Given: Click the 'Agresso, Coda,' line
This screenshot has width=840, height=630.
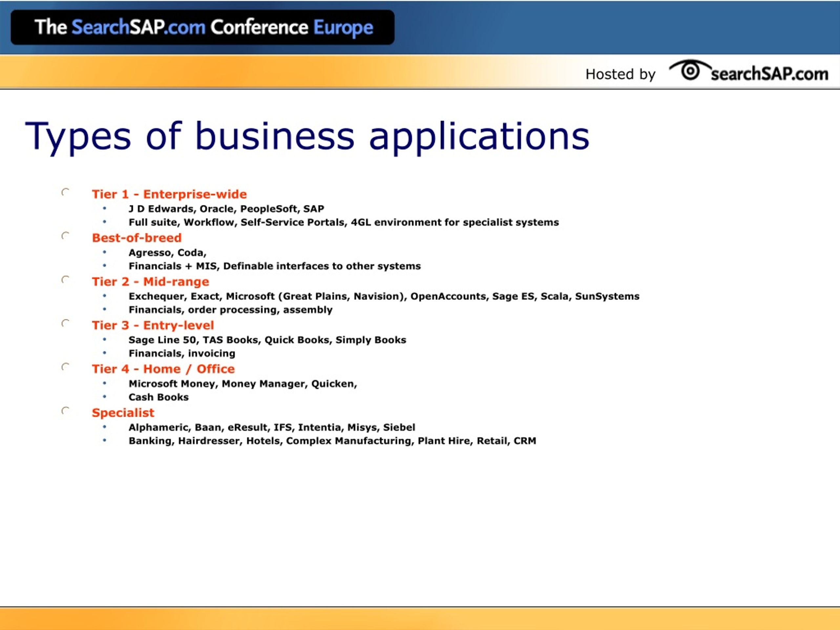Looking at the screenshot, I should coord(167,253).
